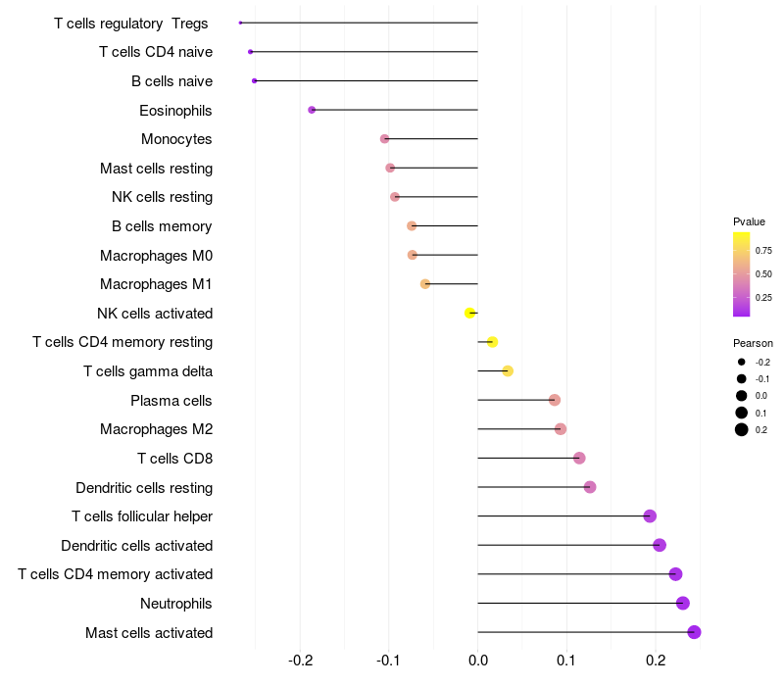Click the Mast cells activated data point

point(694,632)
